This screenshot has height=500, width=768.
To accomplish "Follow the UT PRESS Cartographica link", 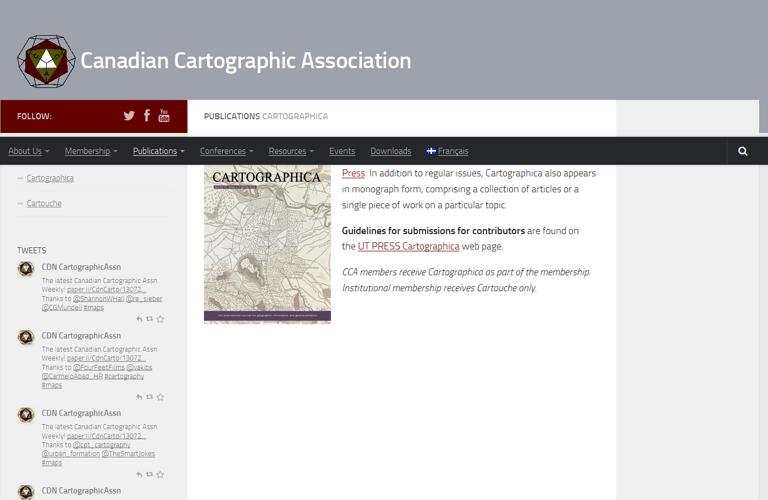I will pyautogui.click(x=408, y=246).
